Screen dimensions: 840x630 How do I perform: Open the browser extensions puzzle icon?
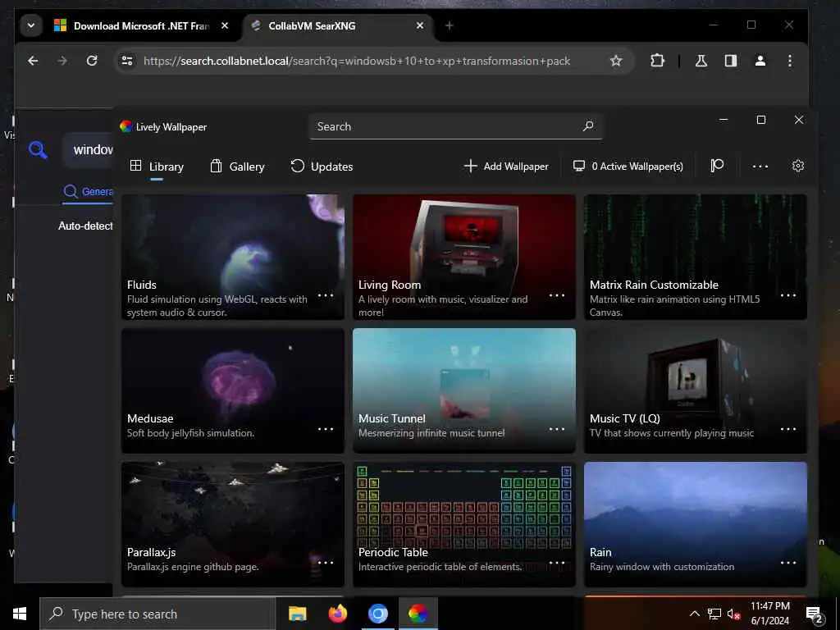click(x=657, y=61)
